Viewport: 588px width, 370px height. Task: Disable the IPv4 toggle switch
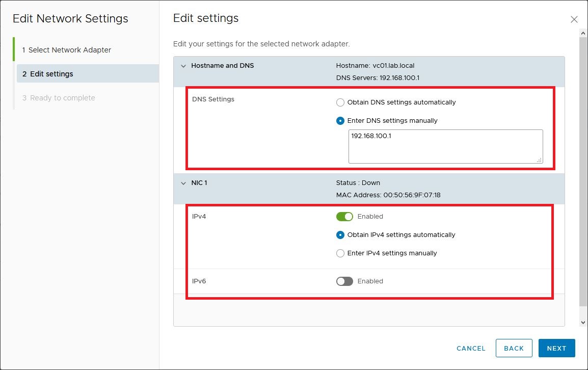pyautogui.click(x=344, y=217)
